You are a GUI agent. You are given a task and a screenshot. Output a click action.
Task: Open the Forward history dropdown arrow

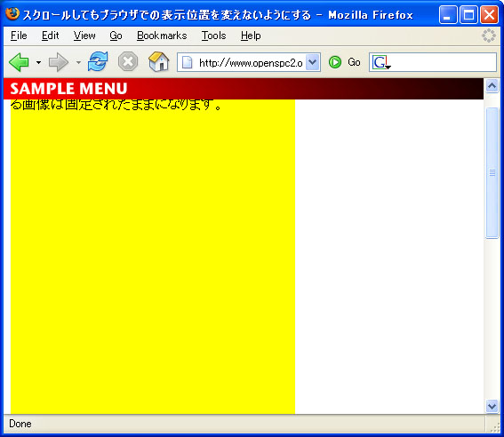click(78, 62)
